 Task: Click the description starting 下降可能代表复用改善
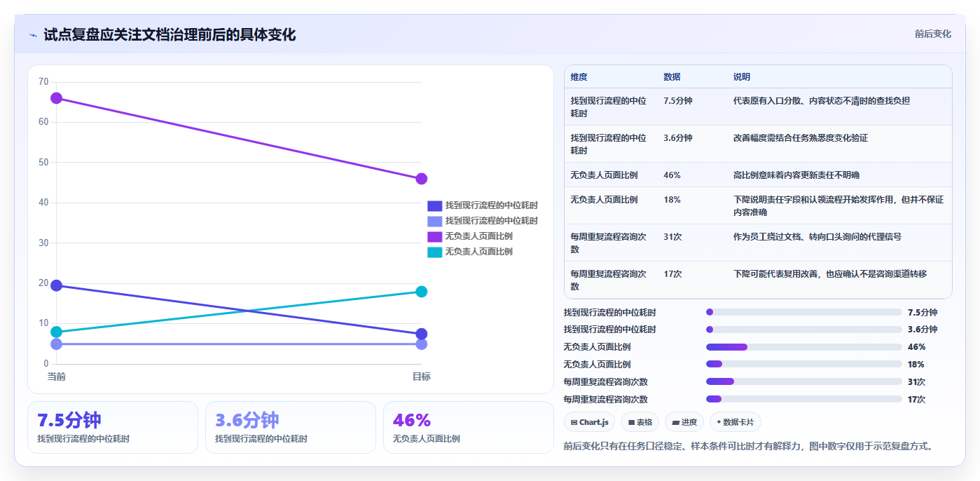[829, 274]
